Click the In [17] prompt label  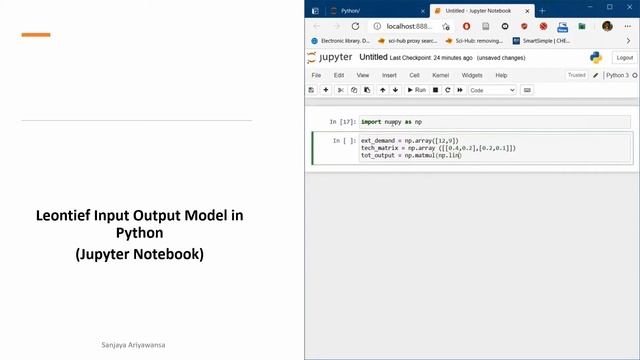coord(342,122)
